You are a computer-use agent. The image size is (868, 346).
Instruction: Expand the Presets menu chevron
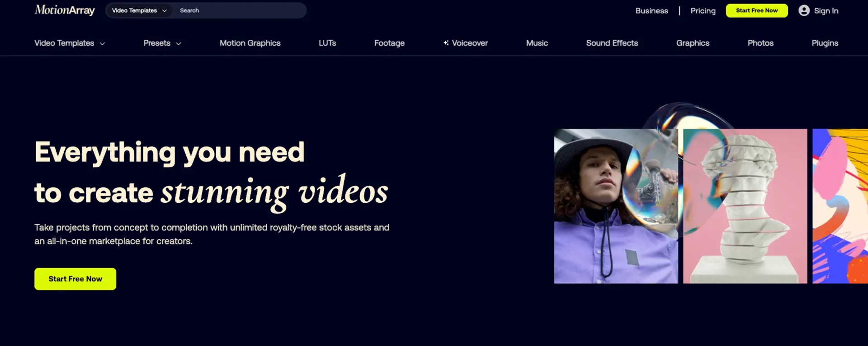(179, 44)
